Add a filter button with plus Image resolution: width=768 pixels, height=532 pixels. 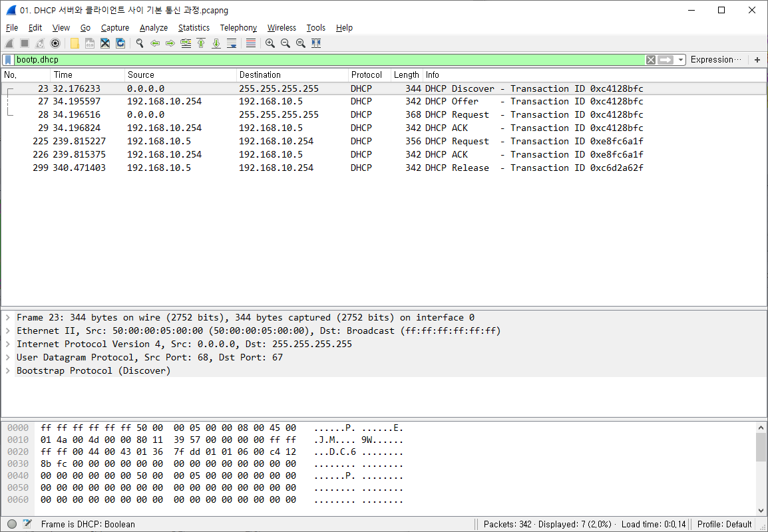(x=757, y=60)
